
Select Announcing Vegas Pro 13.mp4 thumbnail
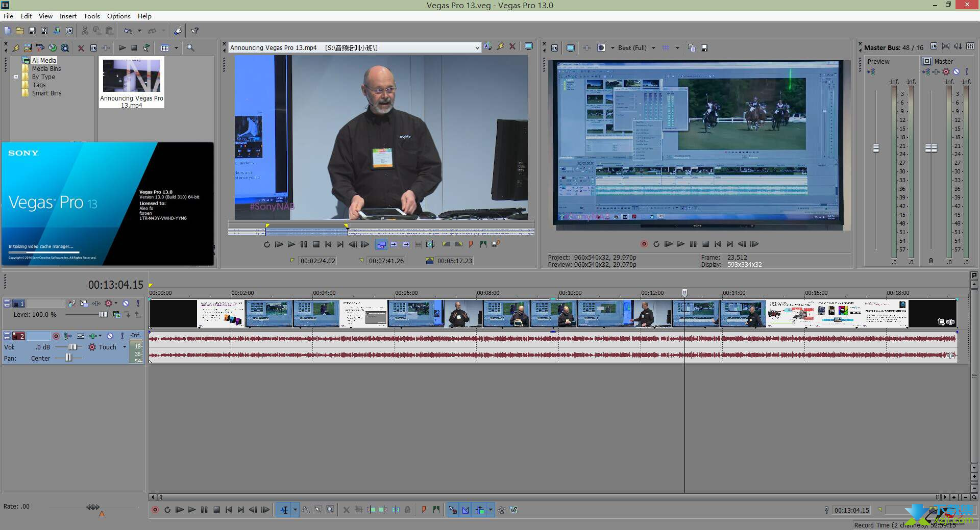132,83
